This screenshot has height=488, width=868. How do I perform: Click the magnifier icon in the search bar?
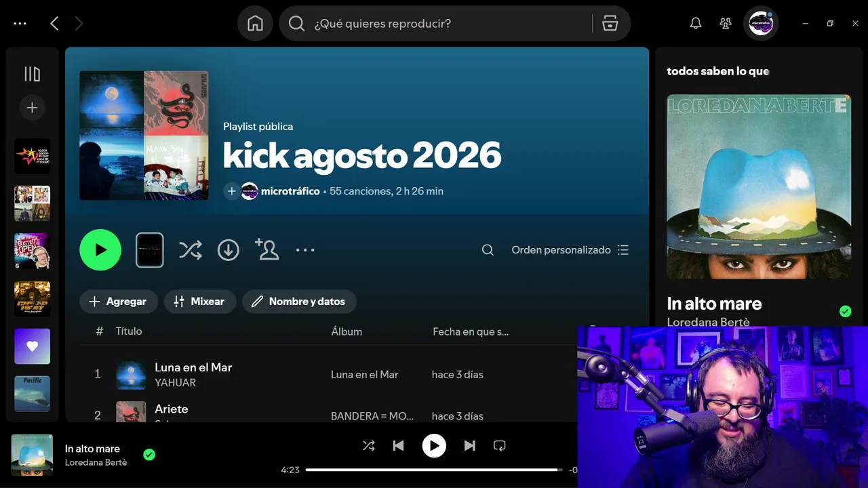click(x=296, y=24)
